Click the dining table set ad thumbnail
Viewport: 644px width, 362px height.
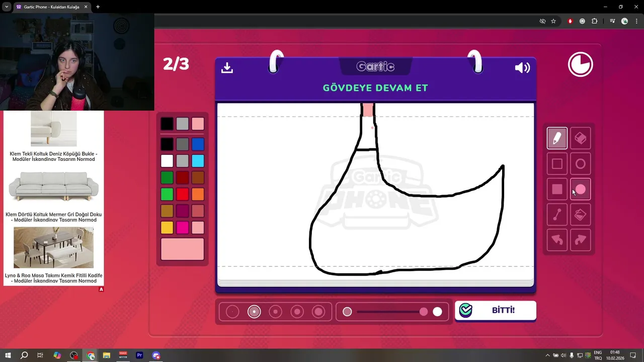click(x=53, y=247)
